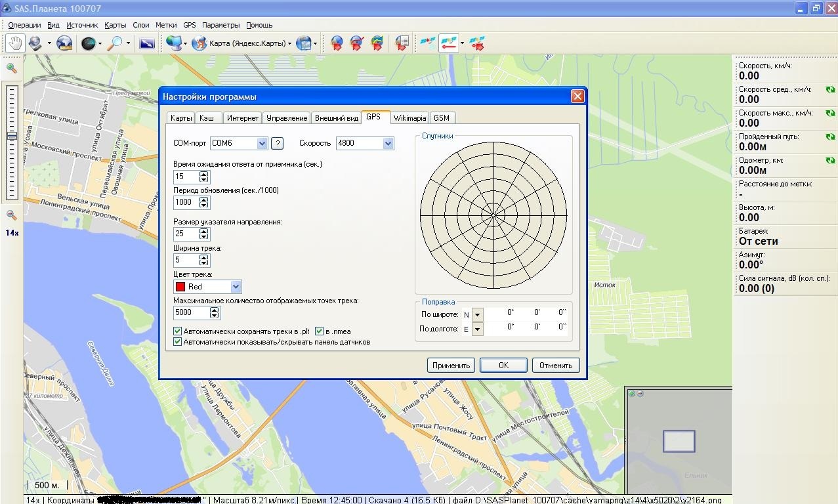The height and width of the screenshot is (504, 838).
Task: Click the magnifying glass search icon in toolbar
Action: pyautogui.click(x=115, y=43)
